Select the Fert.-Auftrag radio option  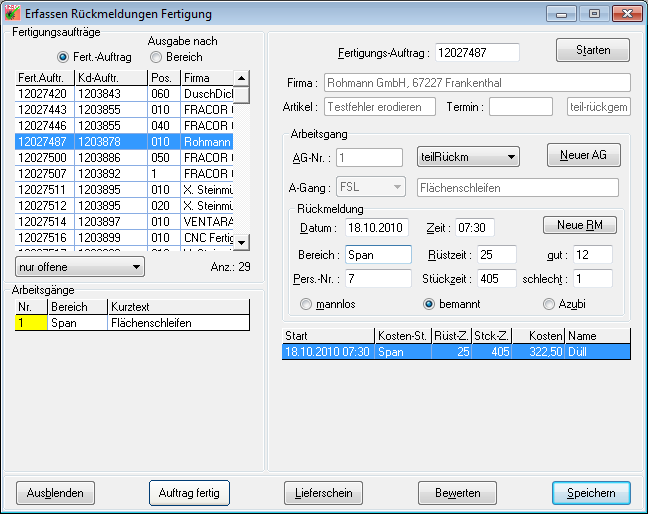click(x=65, y=57)
